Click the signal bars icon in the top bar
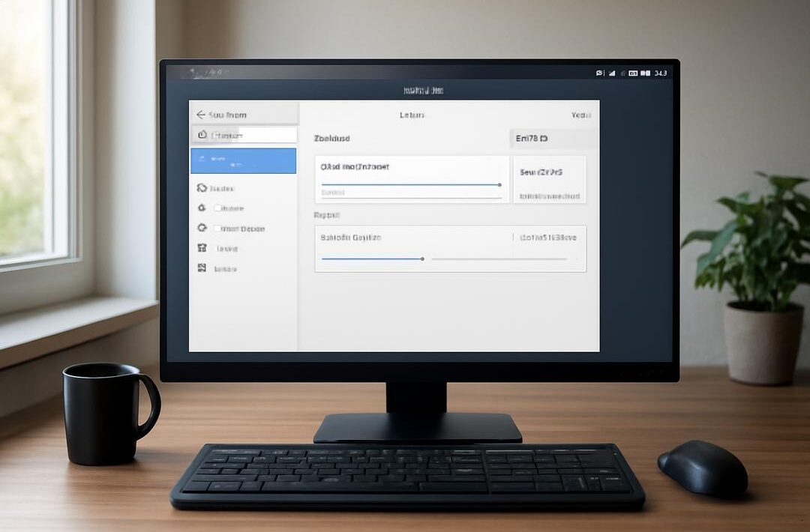 612,73
